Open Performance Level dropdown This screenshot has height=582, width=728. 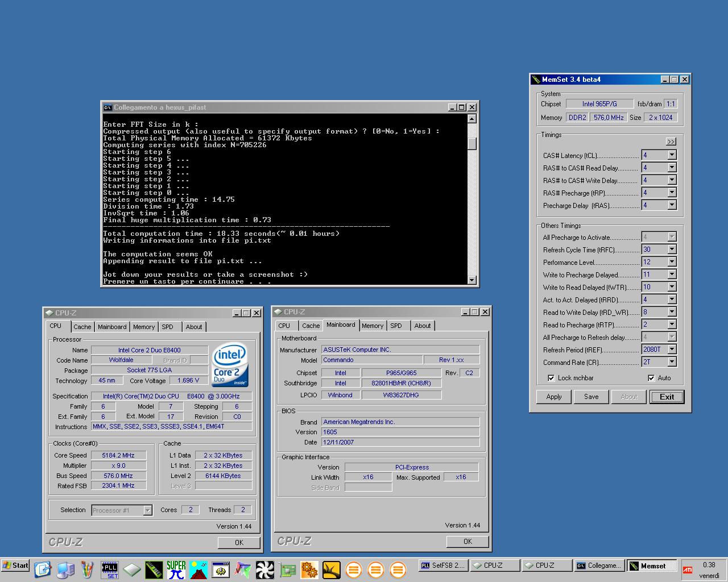672,262
